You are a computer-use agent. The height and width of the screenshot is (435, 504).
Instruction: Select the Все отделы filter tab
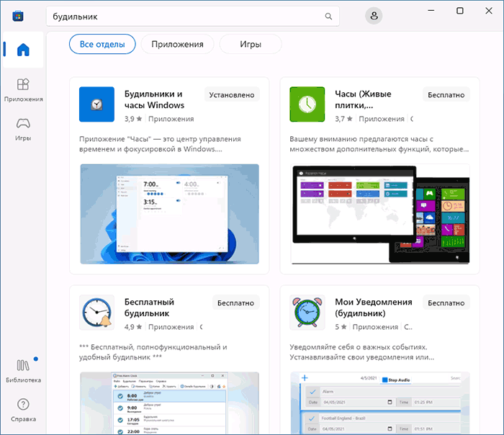tap(102, 44)
